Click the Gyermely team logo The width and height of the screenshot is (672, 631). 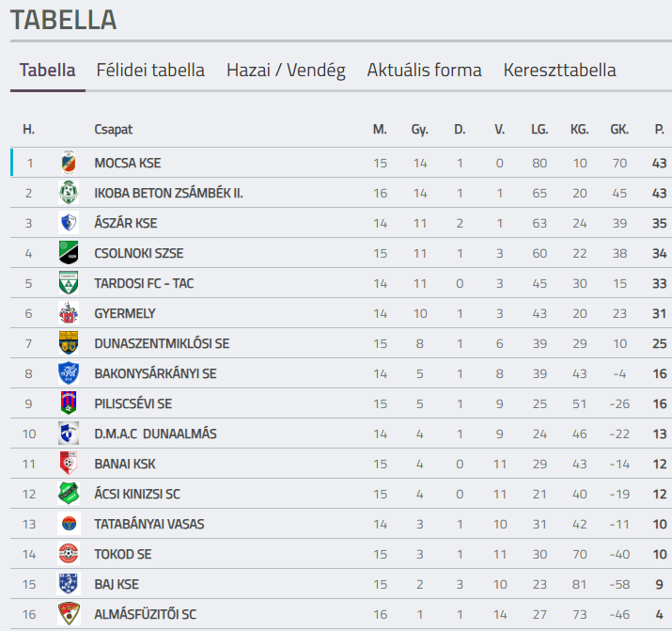(69, 313)
